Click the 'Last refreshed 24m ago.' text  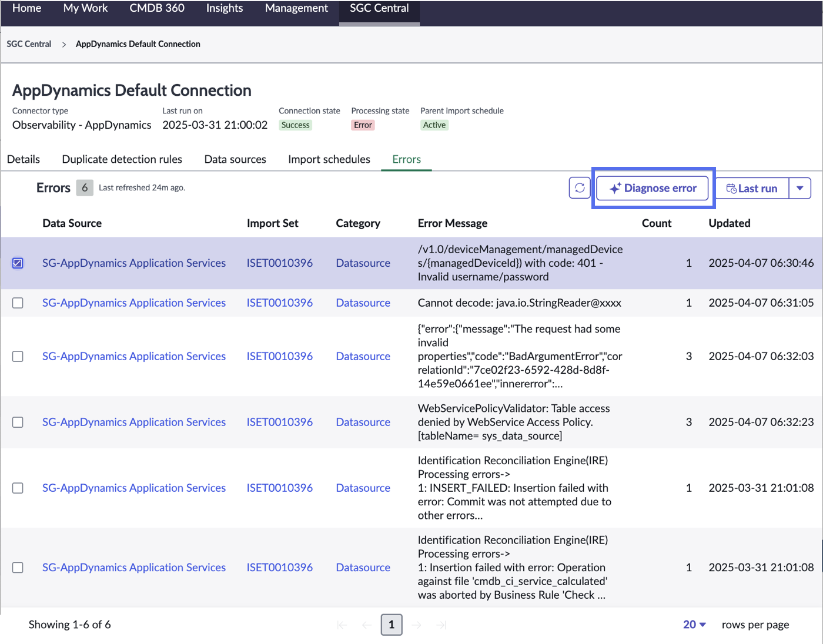tap(142, 188)
